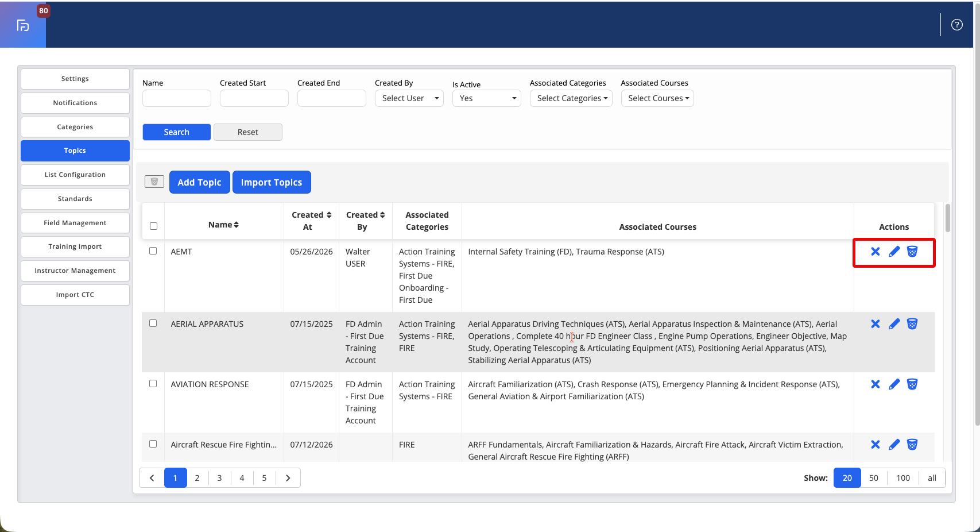Viewport: 980px width, 532px height.
Task: Select the AVIATION RESPONSE row checkbox
Action: [153, 384]
